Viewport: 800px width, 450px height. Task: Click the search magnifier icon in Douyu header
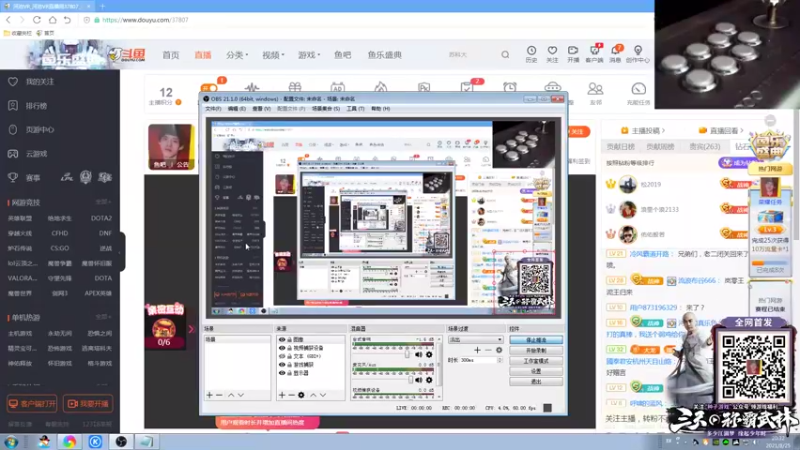(x=505, y=55)
